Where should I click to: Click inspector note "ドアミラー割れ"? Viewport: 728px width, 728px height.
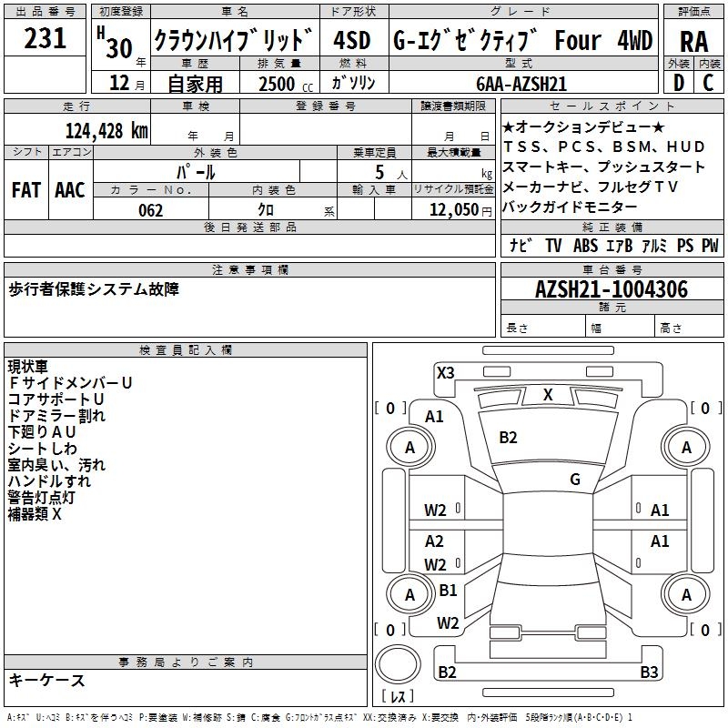56,416
